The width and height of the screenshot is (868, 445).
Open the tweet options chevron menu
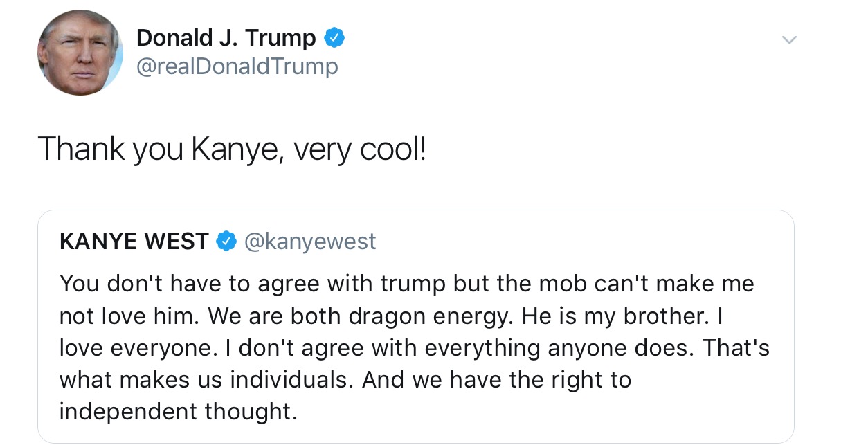coord(789,40)
